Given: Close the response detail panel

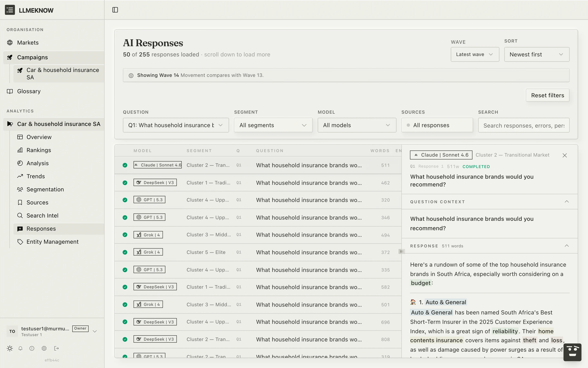Looking at the screenshot, I should point(565,155).
